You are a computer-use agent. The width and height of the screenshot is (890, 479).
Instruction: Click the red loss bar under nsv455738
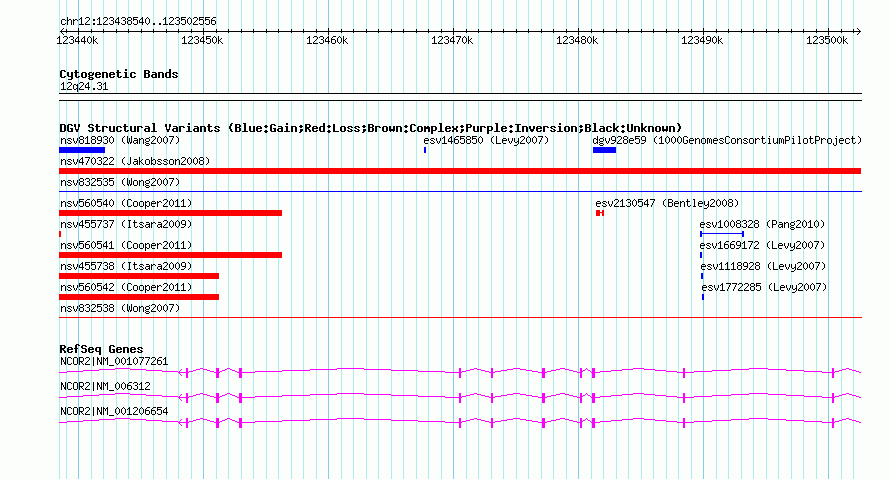point(139,276)
